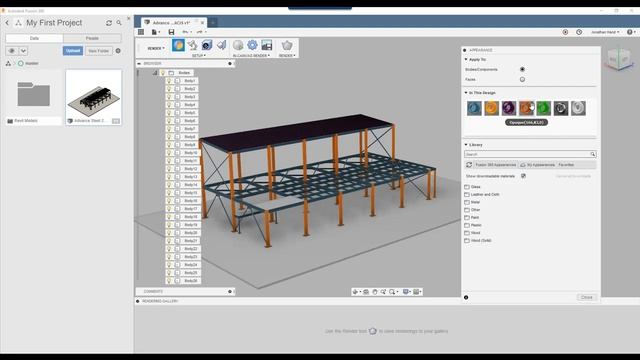The image size is (640, 360).
Task: Start in-canvas render sphere icon
Action: pyautogui.click(x=238, y=45)
